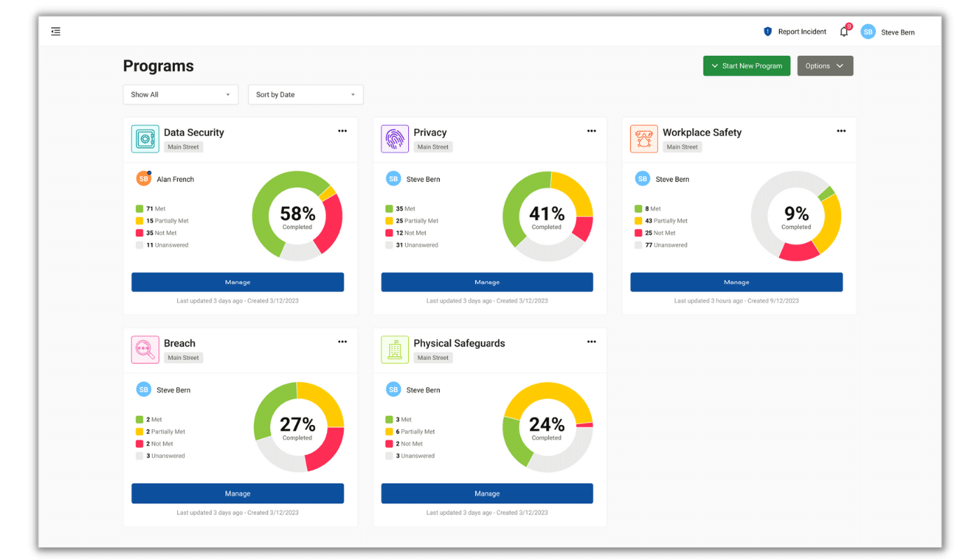Click the Workplace Safety alarm bell icon
This screenshot has width=980, height=560.
[x=643, y=139]
